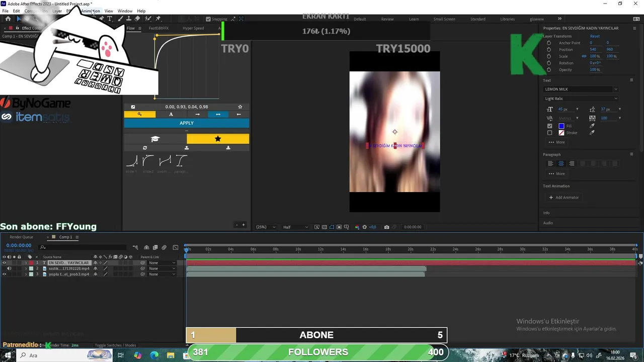
Task: Choose the slide2 curve preset
Action: tap(148, 161)
